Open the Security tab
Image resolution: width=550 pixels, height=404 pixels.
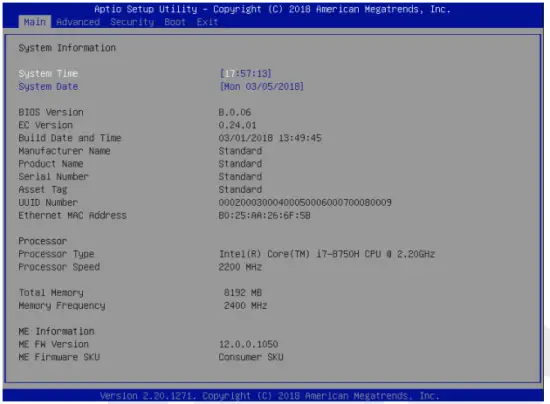[132, 22]
